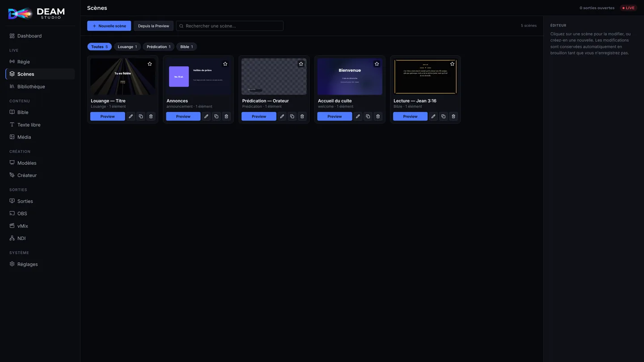Show all scenes with the Toutes filter
644x362 pixels.
99,46
